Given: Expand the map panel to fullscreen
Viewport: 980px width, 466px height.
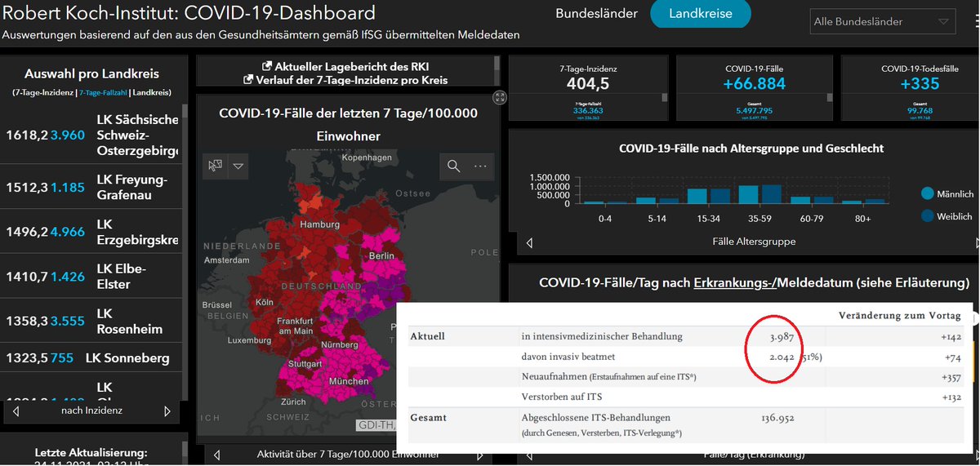Looking at the screenshot, I should 500,97.
